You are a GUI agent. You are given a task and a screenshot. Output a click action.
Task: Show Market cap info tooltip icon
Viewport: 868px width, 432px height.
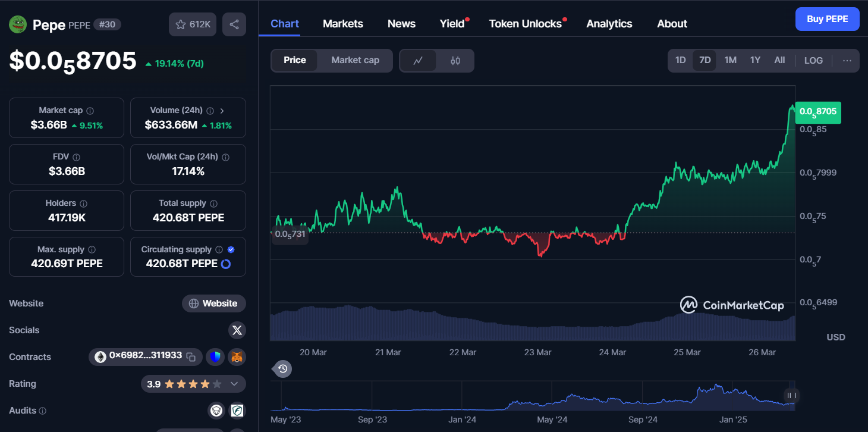coord(90,111)
